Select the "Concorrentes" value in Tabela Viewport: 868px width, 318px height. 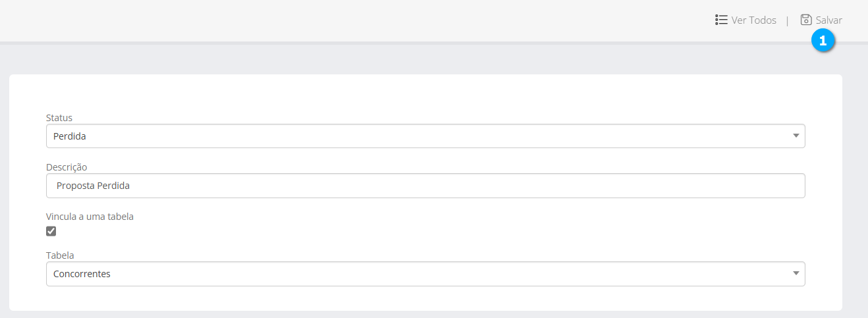[82, 274]
